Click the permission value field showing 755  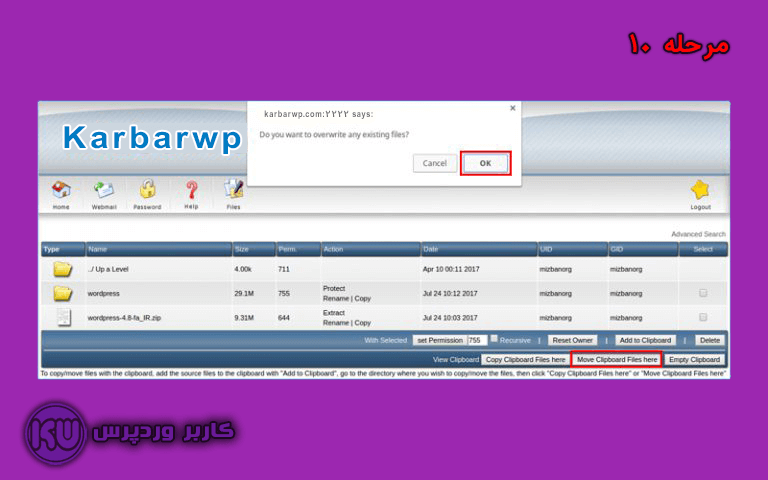[477, 340]
